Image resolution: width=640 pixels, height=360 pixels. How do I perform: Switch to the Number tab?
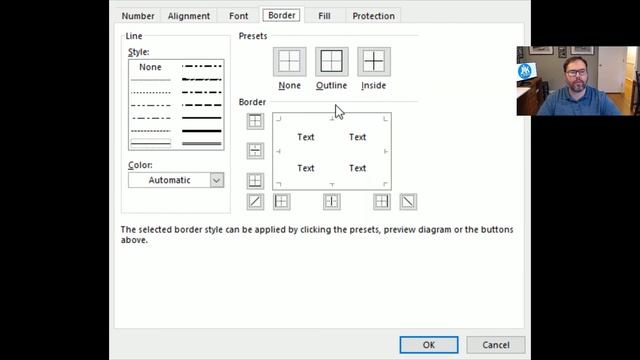point(138,16)
